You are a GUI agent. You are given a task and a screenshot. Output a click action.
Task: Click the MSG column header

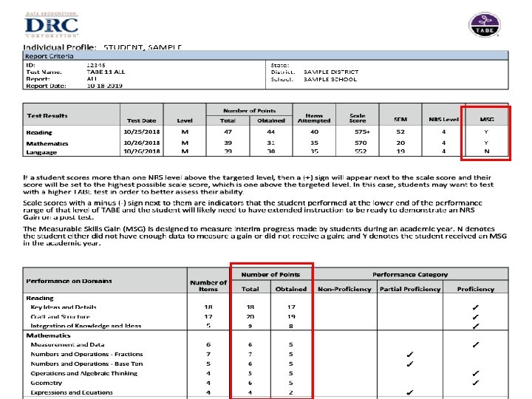click(486, 120)
